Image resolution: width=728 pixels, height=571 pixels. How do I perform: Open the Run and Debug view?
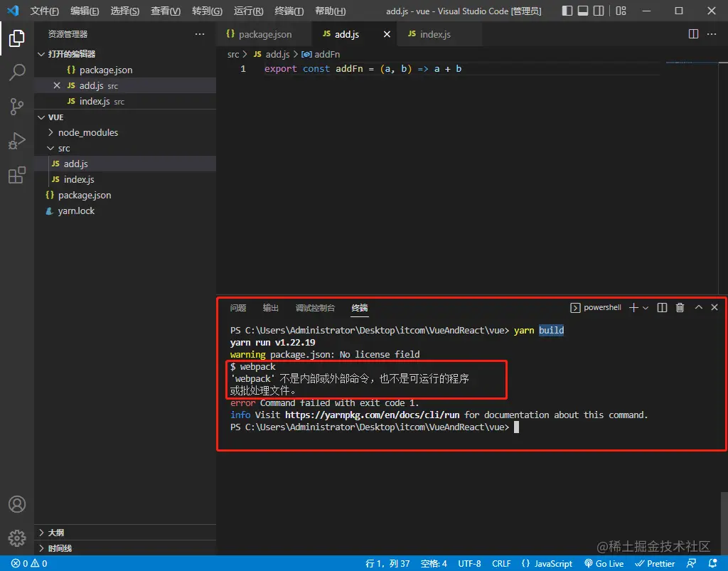pos(17,141)
